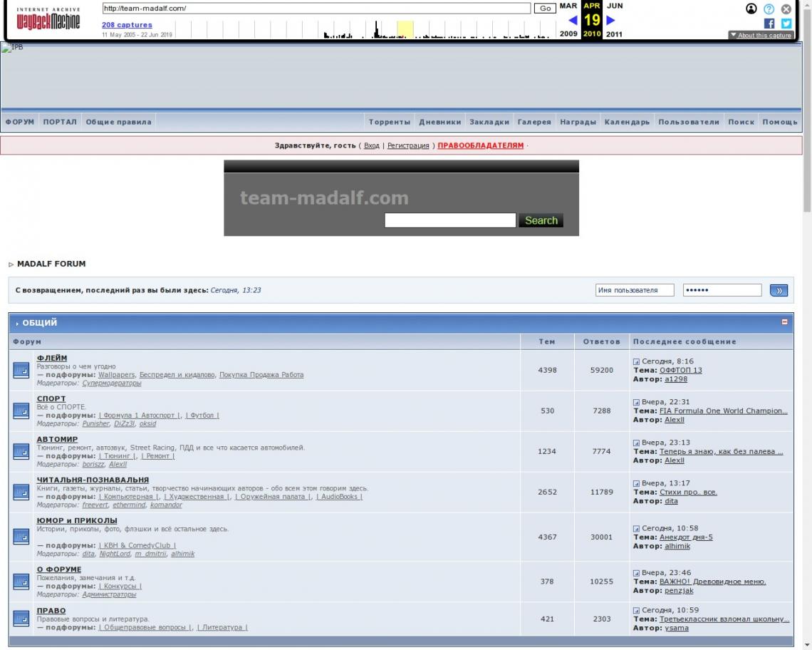The height and width of the screenshot is (650, 812).
Task: Go to previous capture arrow (MAR)
Action: (x=573, y=20)
